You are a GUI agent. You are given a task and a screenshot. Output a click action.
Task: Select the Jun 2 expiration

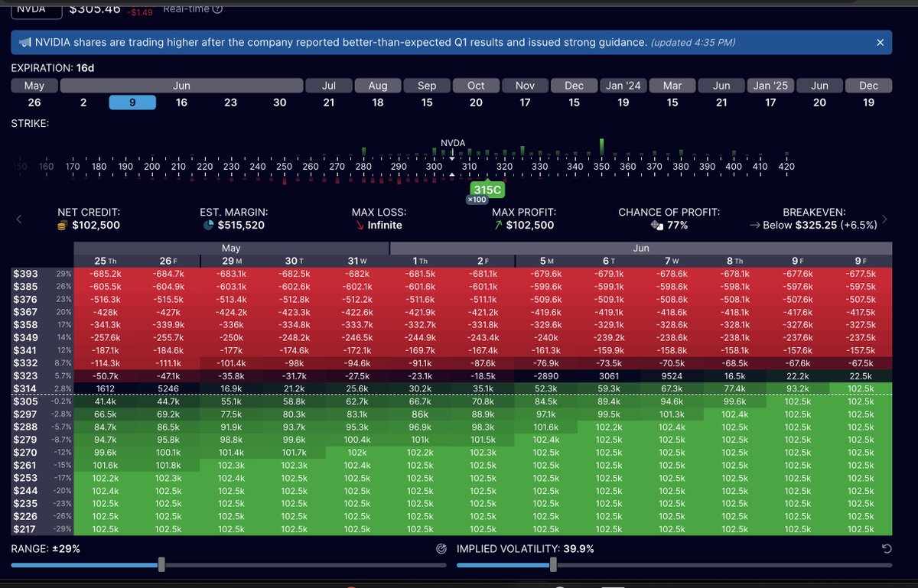(x=83, y=102)
